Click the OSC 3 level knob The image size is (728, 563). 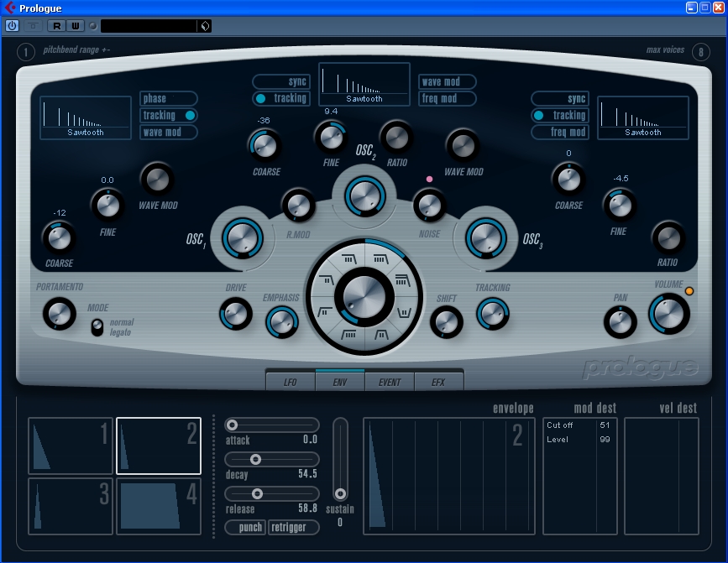tap(486, 238)
